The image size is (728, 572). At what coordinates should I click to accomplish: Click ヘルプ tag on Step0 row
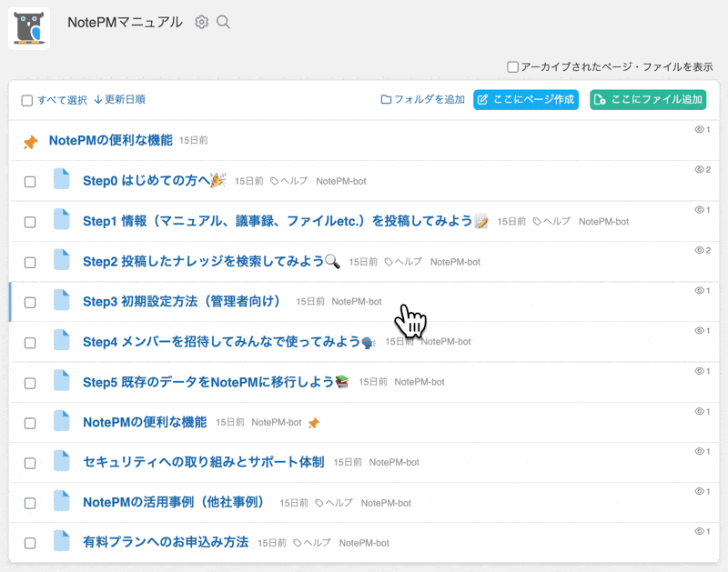tap(289, 181)
